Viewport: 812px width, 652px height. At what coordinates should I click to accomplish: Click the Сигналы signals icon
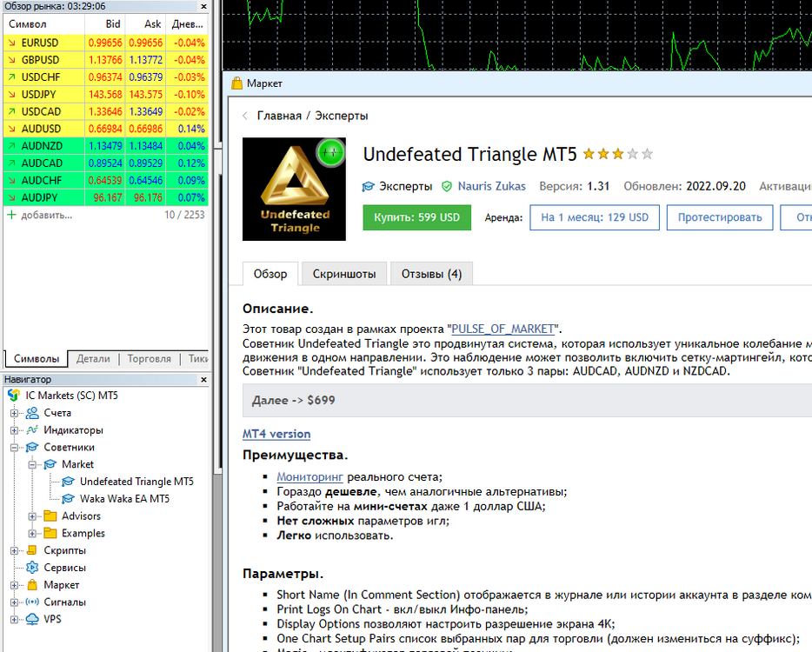click(x=32, y=602)
